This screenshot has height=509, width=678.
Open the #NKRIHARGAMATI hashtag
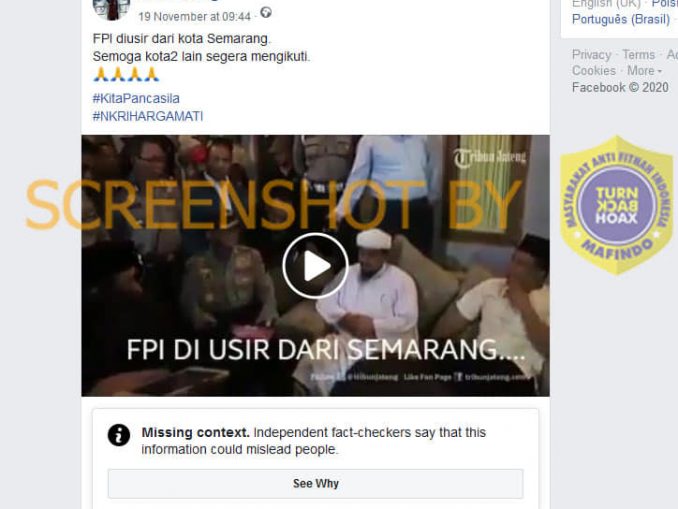[147, 116]
